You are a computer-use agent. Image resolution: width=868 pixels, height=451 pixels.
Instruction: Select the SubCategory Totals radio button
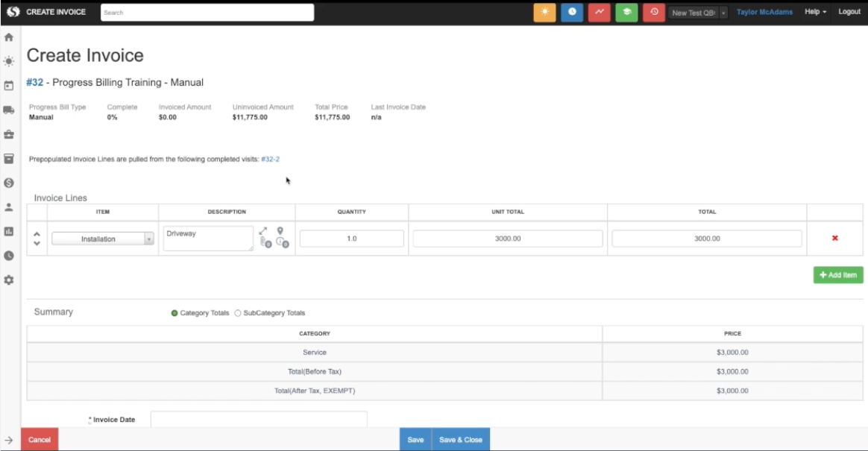(238, 313)
